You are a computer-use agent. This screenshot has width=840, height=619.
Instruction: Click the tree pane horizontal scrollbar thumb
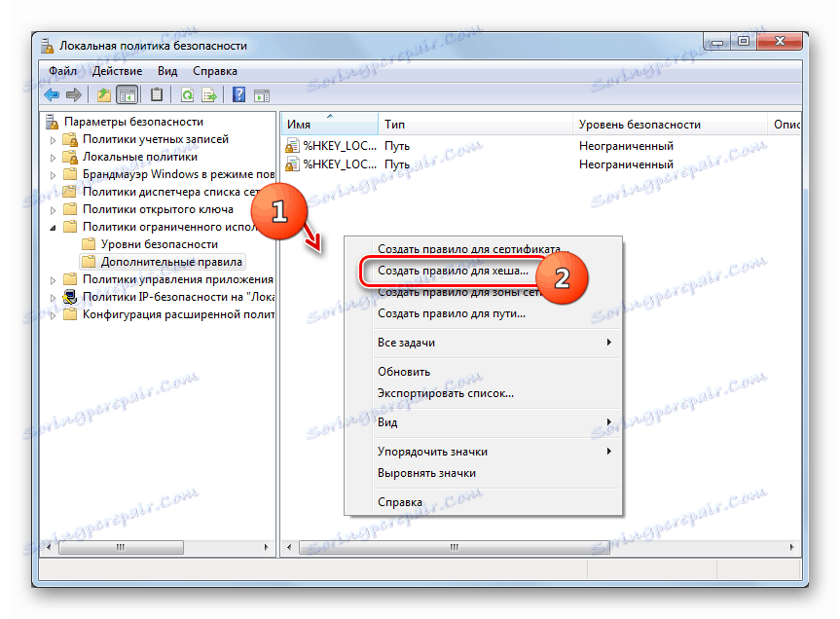click(x=121, y=547)
